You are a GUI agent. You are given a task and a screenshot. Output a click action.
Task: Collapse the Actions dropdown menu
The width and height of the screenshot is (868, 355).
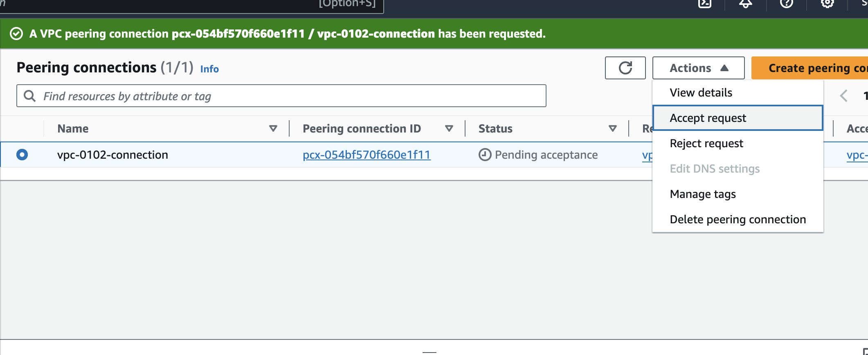point(698,68)
